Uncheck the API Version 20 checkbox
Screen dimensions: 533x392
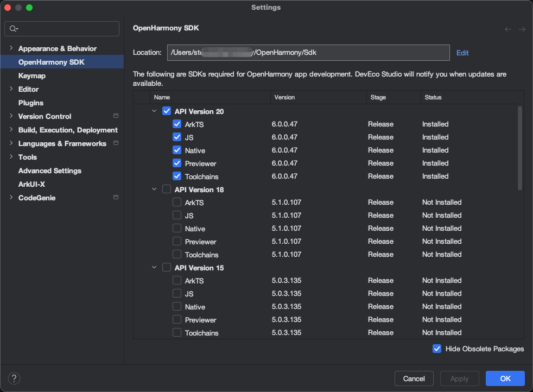167,111
